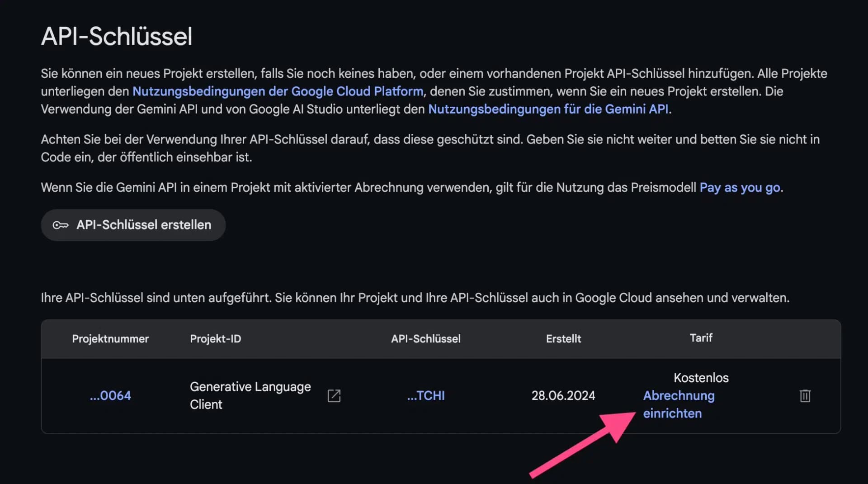Click the "Kostenlos" tariff label
Screen dimensions: 868x484
point(701,378)
